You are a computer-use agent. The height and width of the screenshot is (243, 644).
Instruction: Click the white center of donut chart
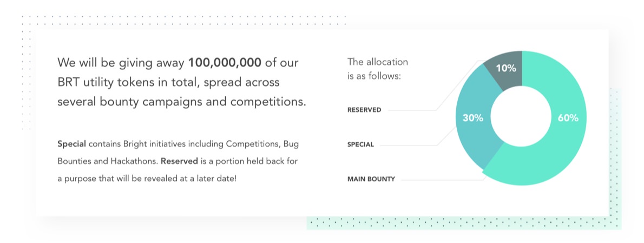pos(522,118)
